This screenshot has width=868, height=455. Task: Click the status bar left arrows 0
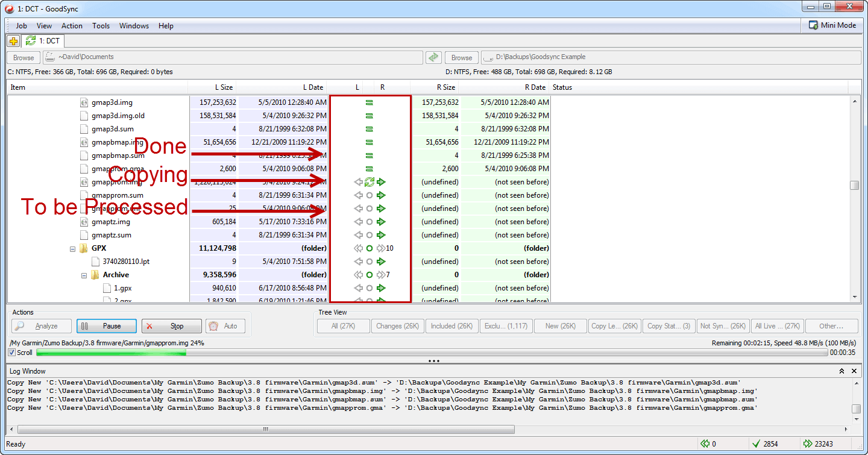coord(709,444)
